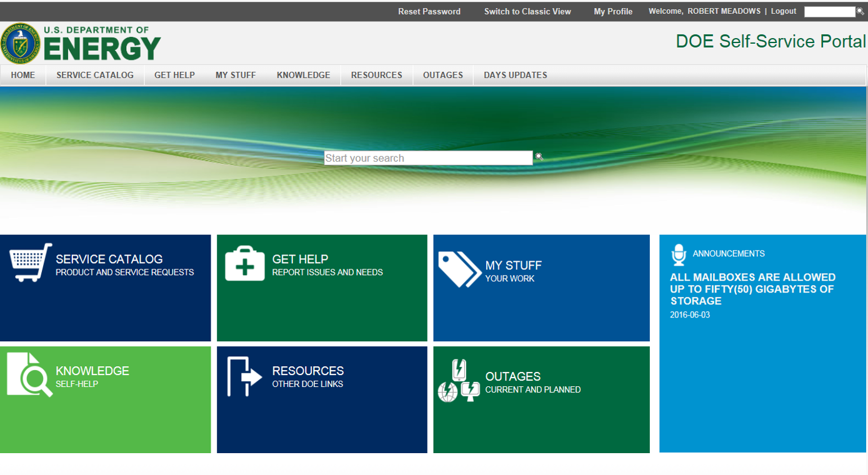Click the Your Work subtitle
Image resolution: width=868 pixels, height=475 pixels.
[510, 278]
